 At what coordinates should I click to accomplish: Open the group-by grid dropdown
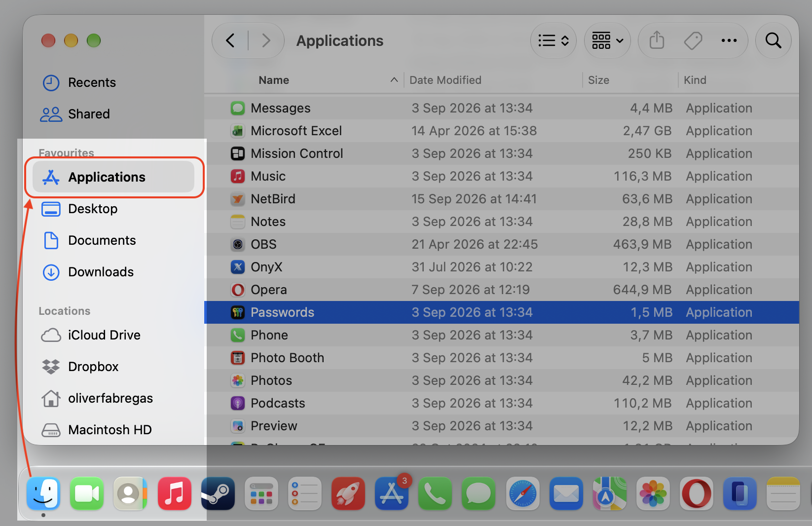[608, 40]
